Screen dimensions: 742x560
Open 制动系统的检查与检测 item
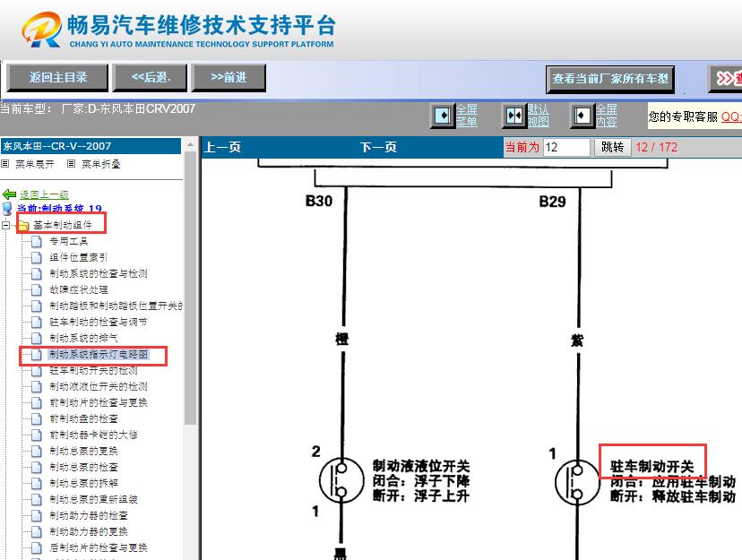pyautogui.click(x=99, y=273)
